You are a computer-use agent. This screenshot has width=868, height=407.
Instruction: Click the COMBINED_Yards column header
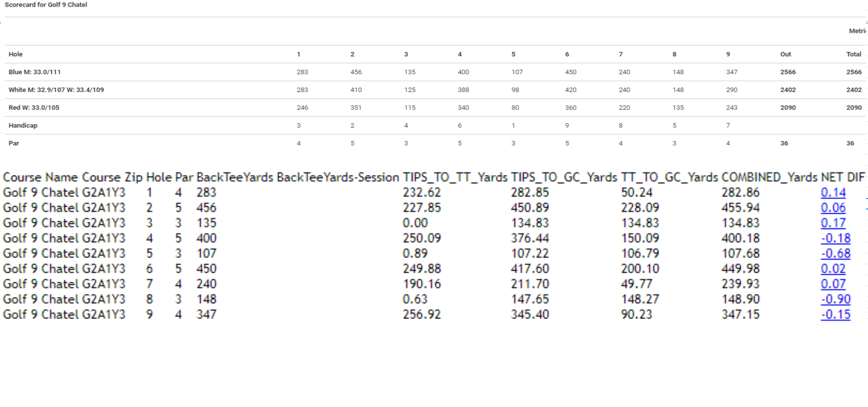pos(769,178)
